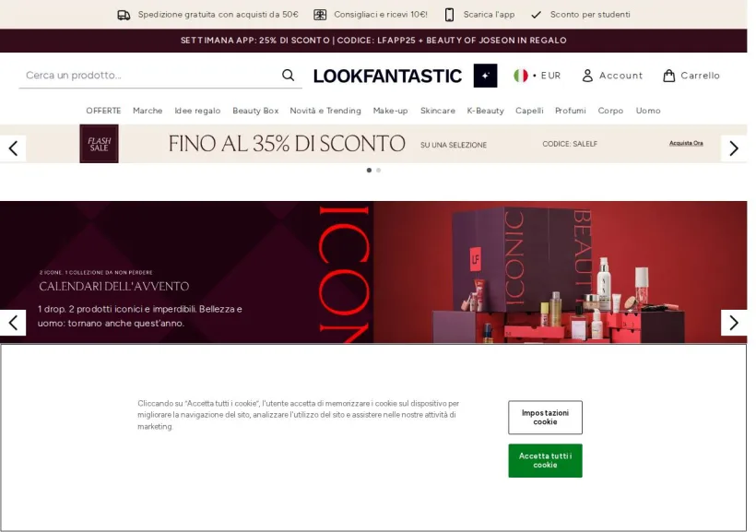
Task: Click Sconto per studenti link
Action: pos(590,15)
